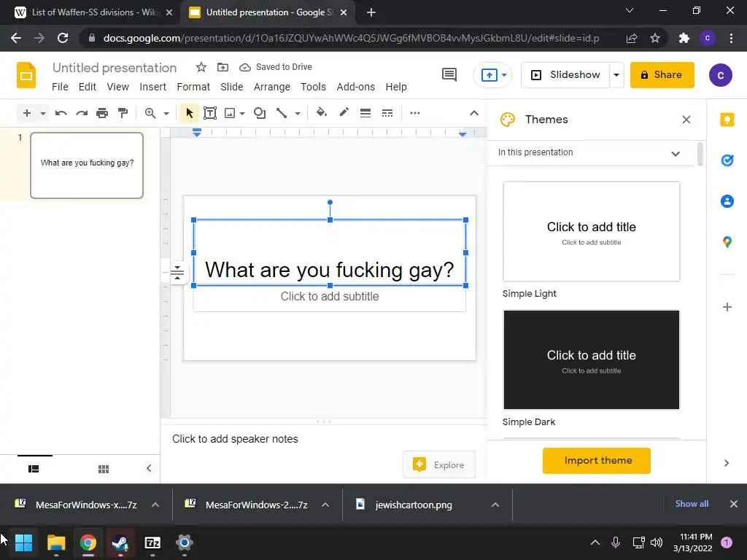
Task: Open options for MesaForWindows-x download
Action: [x=155, y=505]
